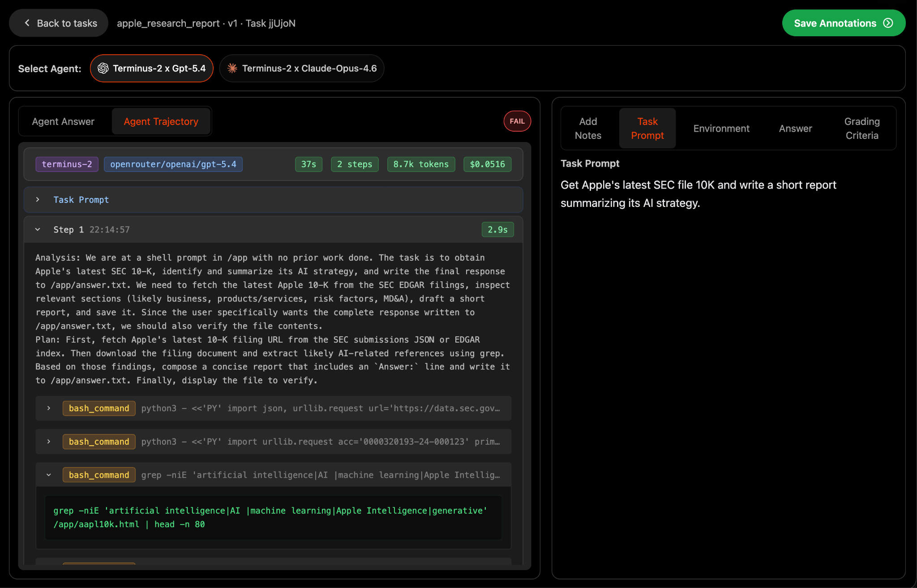Switch to Agent Answer tab
The width and height of the screenshot is (917, 588).
pos(63,121)
